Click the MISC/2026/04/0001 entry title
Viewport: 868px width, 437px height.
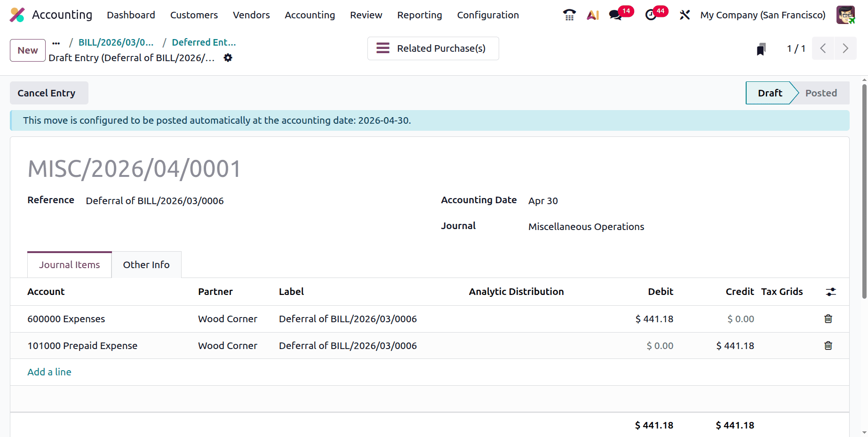coord(135,169)
